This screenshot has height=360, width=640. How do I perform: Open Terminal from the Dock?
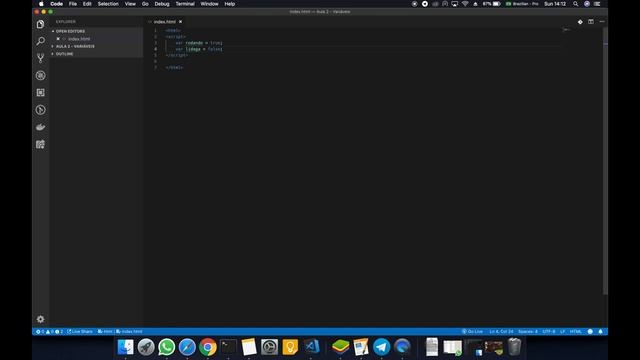click(x=228, y=347)
